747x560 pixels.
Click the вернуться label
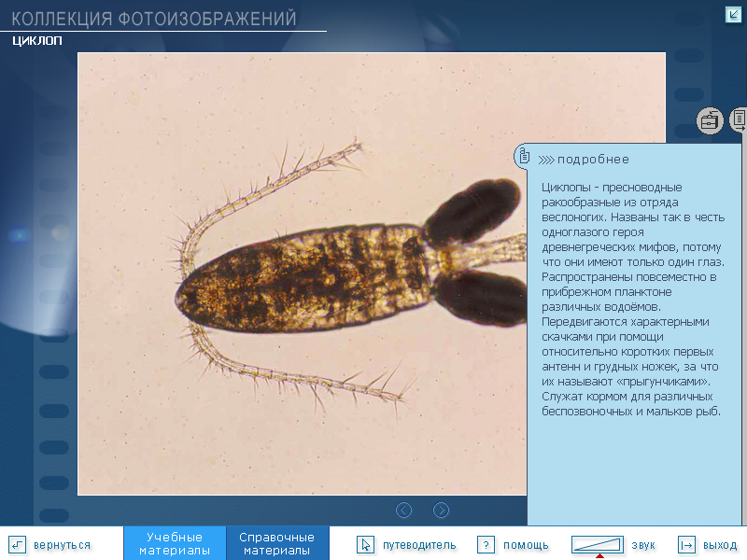pyautogui.click(x=62, y=545)
